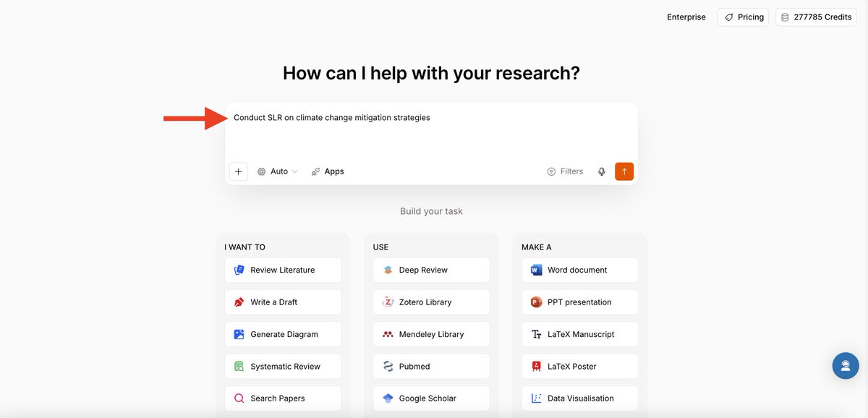The width and height of the screenshot is (868, 418).
Task: Choose the Generate Diagram option
Action: pos(283,334)
